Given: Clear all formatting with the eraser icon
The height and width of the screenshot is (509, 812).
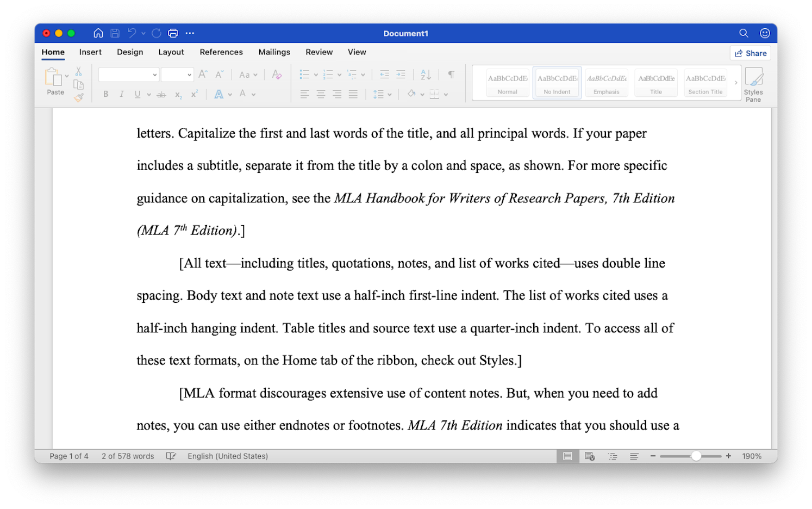Looking at the screenshot, I should click(277, 74).
